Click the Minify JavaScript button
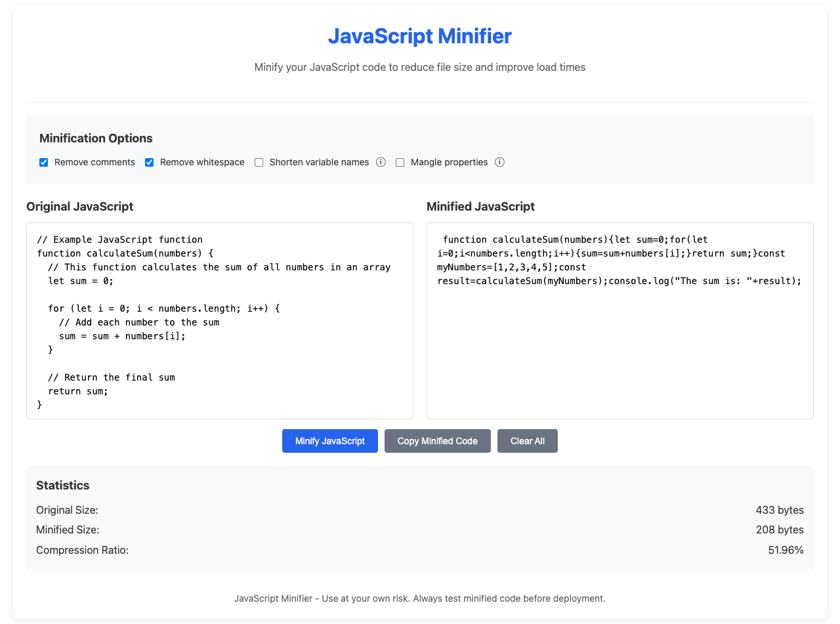 (x=330, y=441)
